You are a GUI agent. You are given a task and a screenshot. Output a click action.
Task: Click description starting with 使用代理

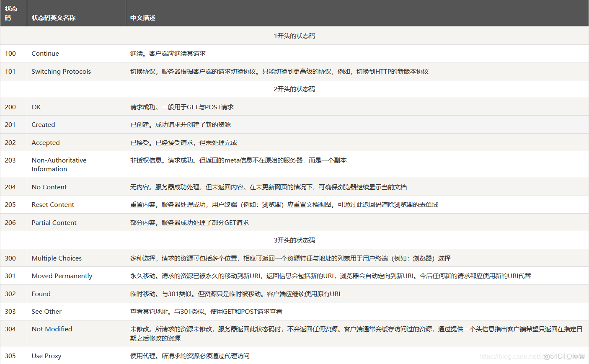[x=190, y=356]
